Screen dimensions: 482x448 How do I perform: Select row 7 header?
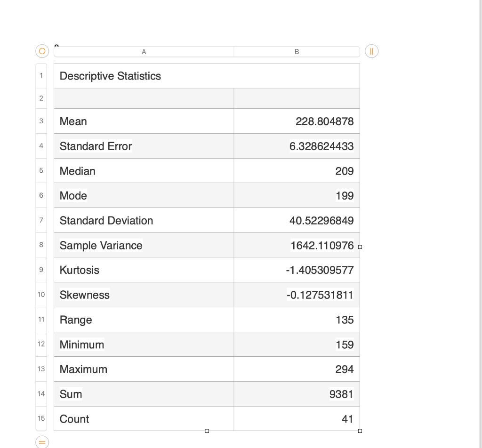click(41, 220)
